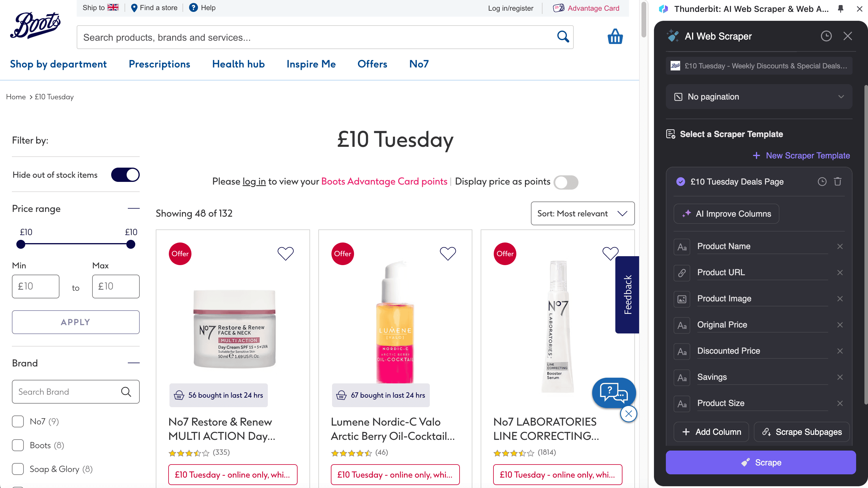The width and height of the screenshot is (868, 488).
Task: Collapse the Price range filter section
Action: [133, 208]
